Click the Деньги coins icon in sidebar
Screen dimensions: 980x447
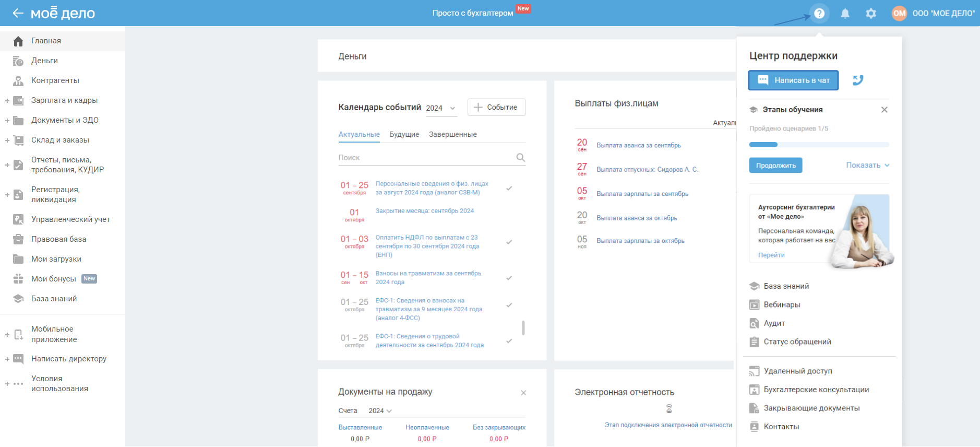[18, 61]
